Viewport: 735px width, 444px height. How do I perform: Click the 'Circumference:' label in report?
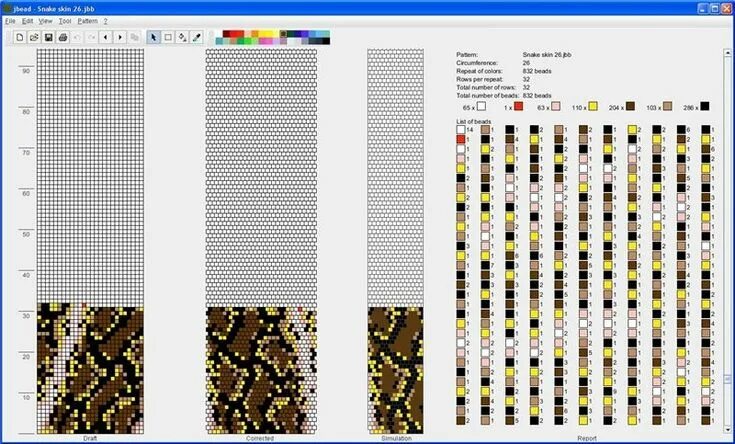click(x=477, y=63)
